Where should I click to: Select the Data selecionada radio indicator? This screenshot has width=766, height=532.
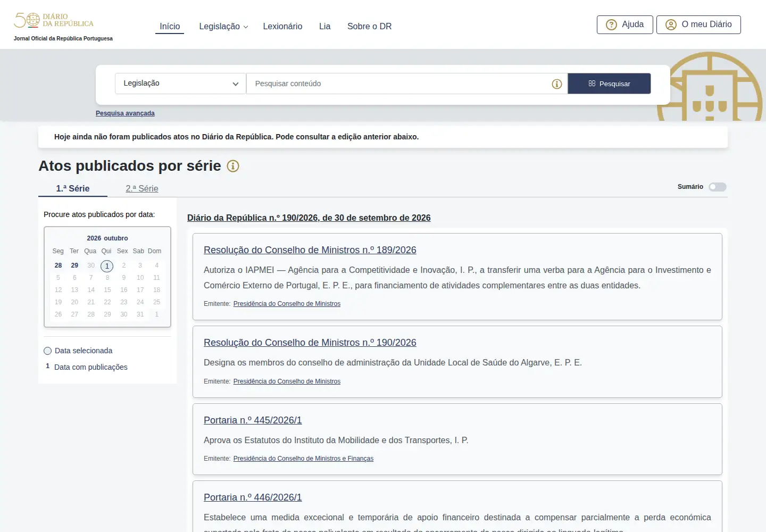tap(47, 351)
